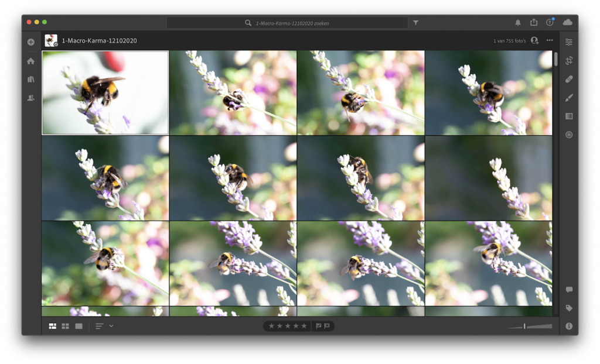The width and height of the screenshot is (600, 364).
Task: Switch to Photo Grid view
Action: coord(53,326)
